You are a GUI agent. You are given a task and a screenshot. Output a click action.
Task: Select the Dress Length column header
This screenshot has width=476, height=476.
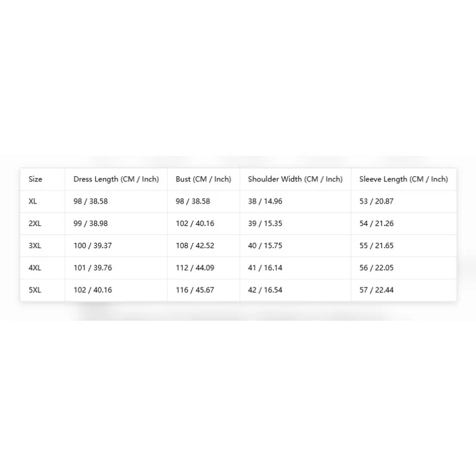coord(116,179)
